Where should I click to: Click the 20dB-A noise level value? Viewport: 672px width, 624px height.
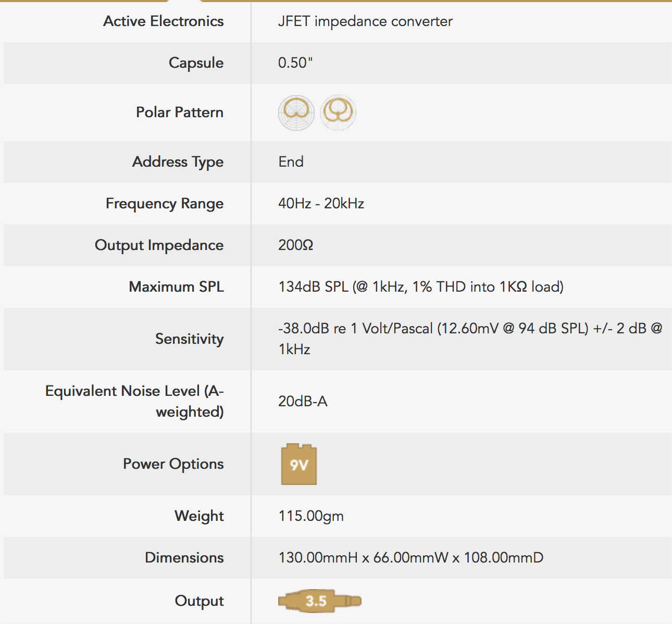click(303, 402)
